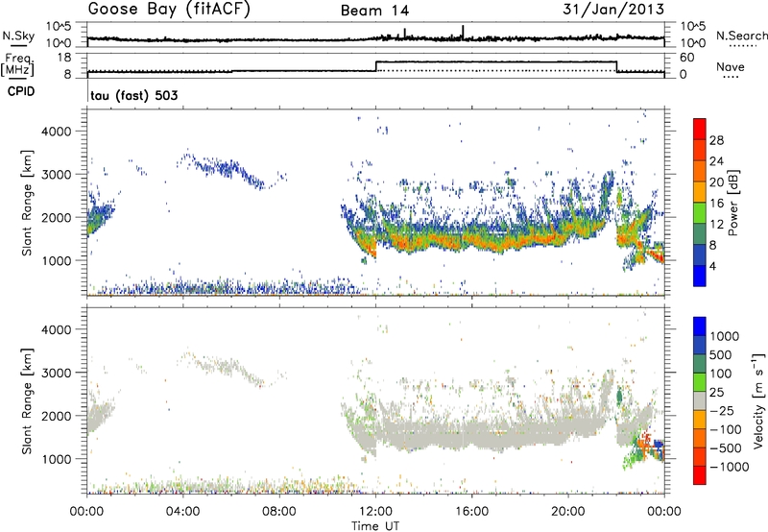Select the '08:00' time tick label
Screen dimensions: 768x532
click(279, 512)
